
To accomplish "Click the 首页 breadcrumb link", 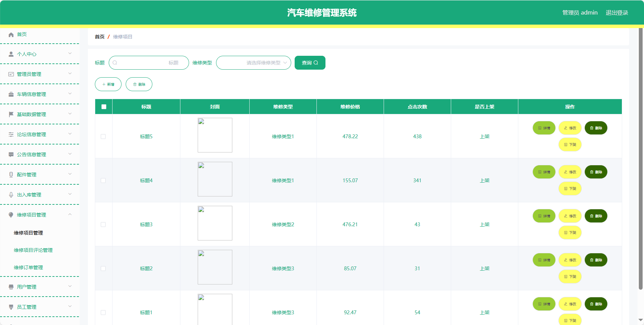I will tap(100, 37).
